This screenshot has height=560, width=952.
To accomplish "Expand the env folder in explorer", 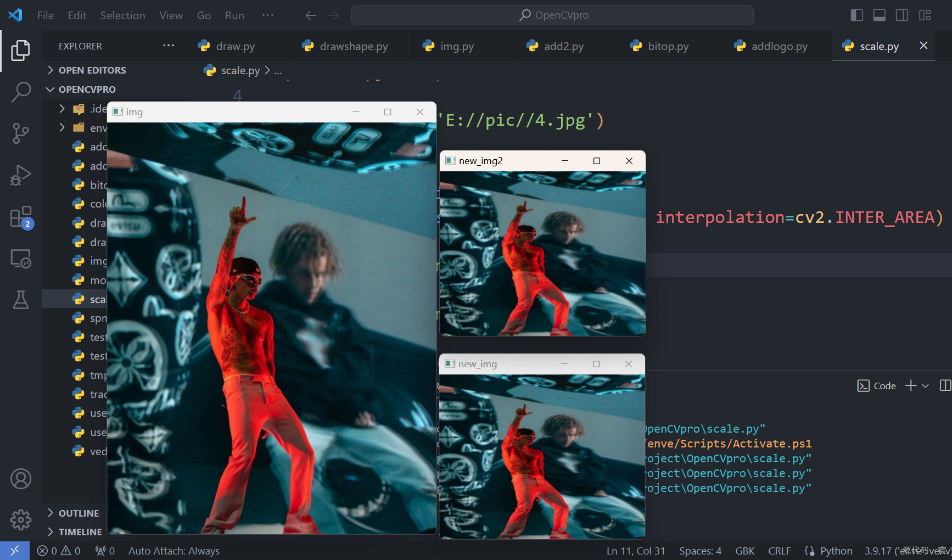I will click(x=62, y=127).
